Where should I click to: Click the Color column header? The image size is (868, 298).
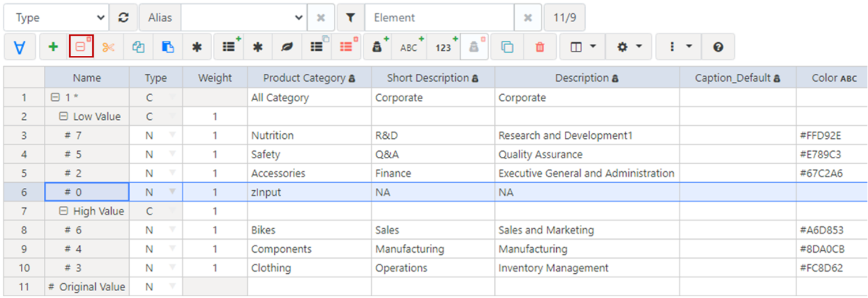pos(833,78)
